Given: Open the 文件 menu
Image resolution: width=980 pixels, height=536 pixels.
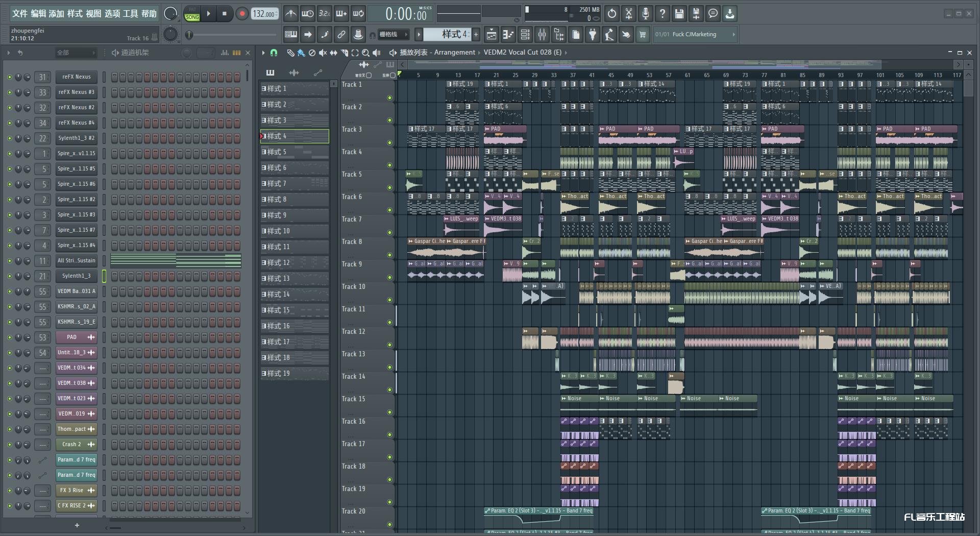Looking at the screenshot, I should click(x=19, y=14).
